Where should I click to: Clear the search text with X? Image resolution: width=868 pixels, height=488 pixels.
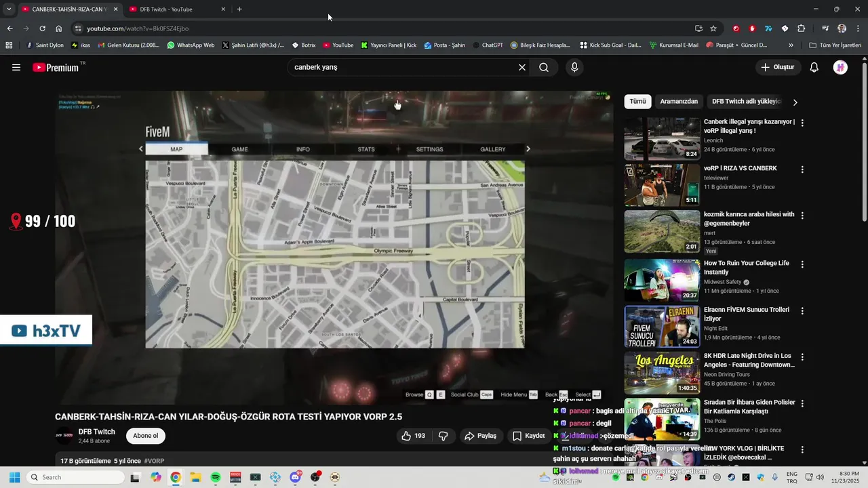pos(522,67)
